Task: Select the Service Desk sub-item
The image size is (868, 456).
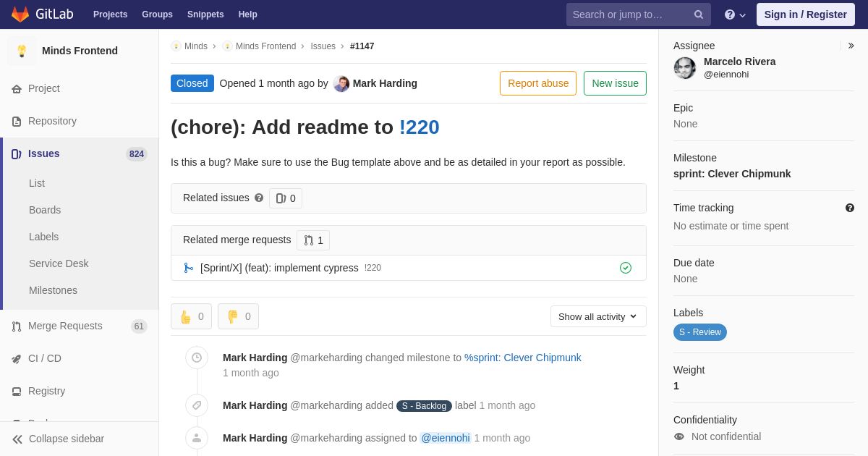Action: (x=59, y=263)
